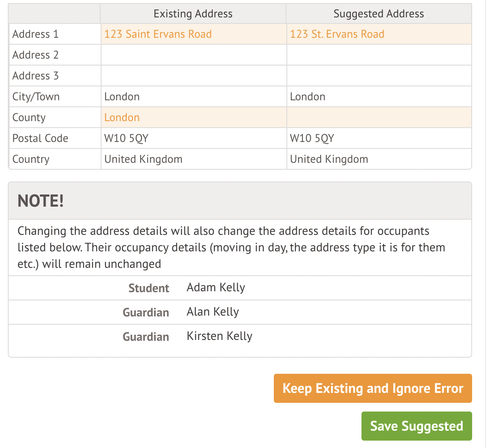Select guardian Kirsten Kelly
486x448 pixels.
(x=219, y=336)
